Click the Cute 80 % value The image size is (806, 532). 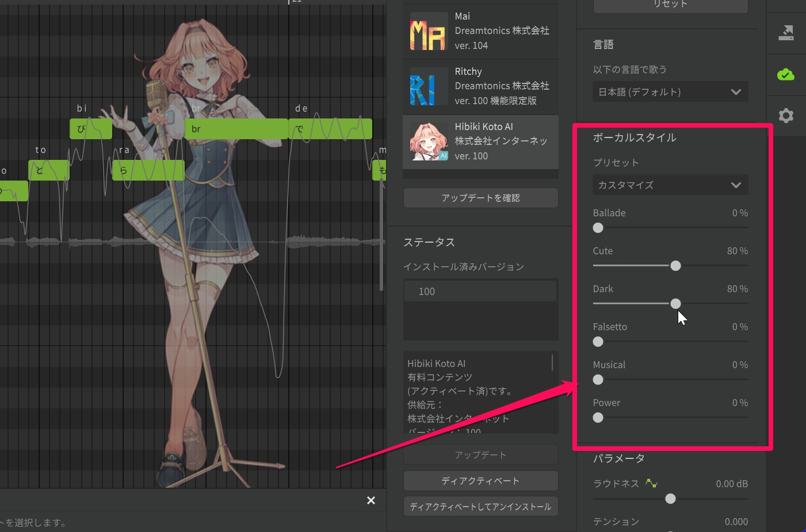point(738,251)
